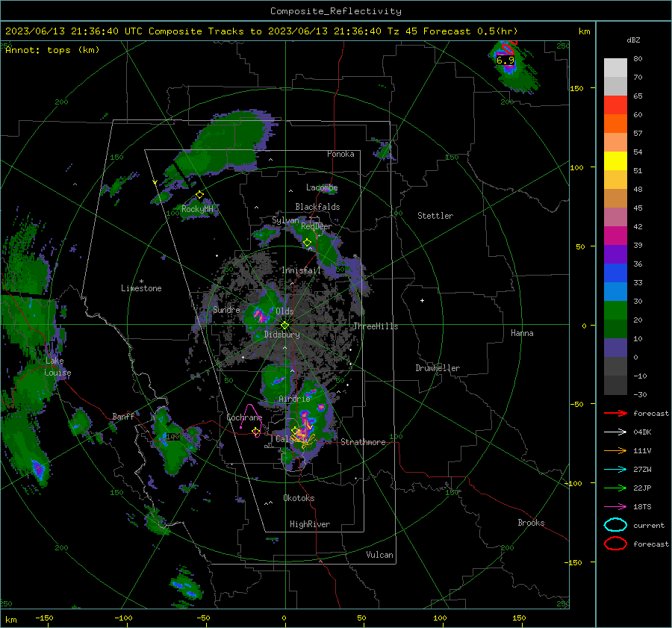Click the Ponoka city label
This screenshot has height=628, width=672.
pos(340,154)
